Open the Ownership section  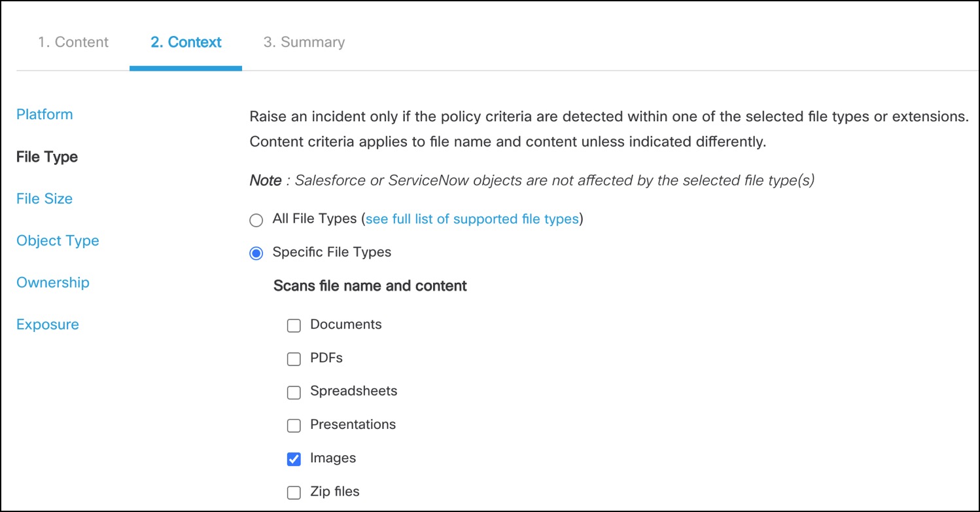pos(53,283)
